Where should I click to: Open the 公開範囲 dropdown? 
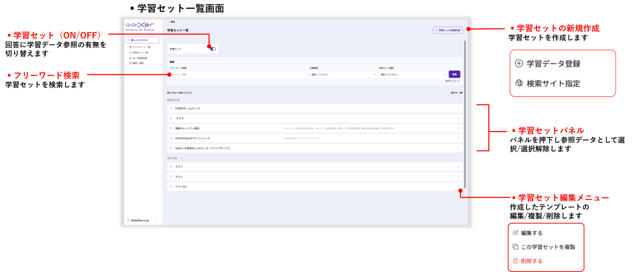tap(343, 74)
